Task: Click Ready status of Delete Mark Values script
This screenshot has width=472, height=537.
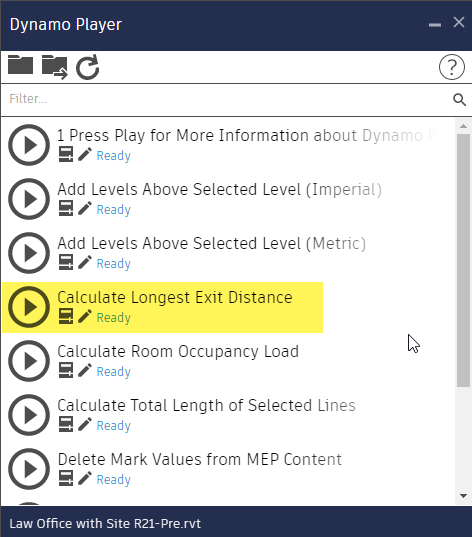Action: 114,480
